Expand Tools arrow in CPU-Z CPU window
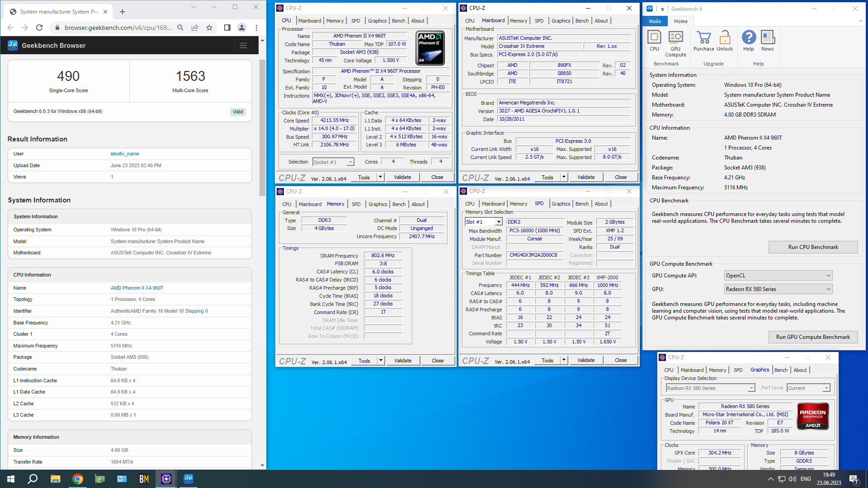The height and width of the screenshot is (488, 868). (380, 177)
